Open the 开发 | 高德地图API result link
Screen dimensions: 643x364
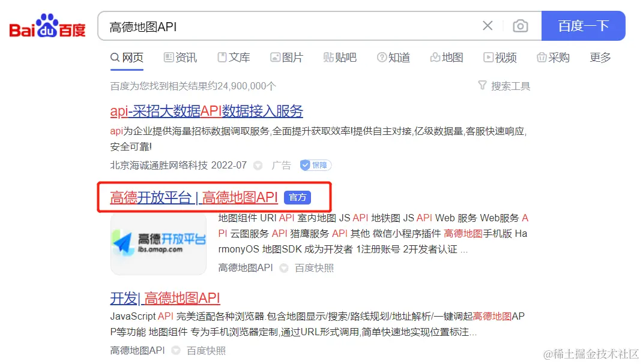(165, 298)
